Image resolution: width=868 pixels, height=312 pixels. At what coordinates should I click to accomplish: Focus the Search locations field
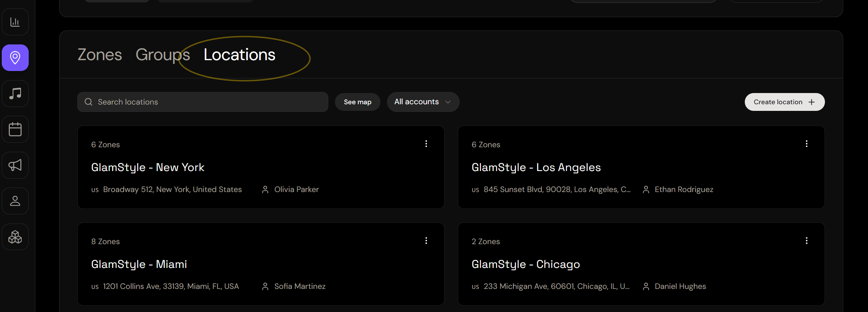tap(203, 102)
